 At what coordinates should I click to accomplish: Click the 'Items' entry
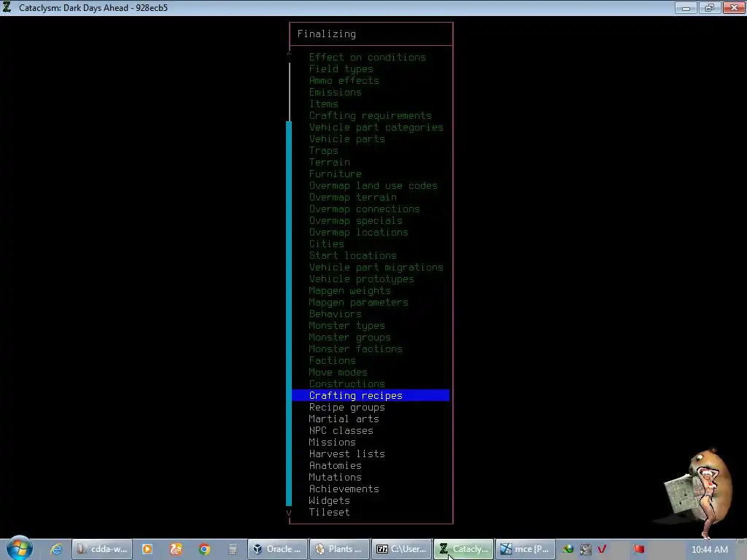(x=323, y=104)
